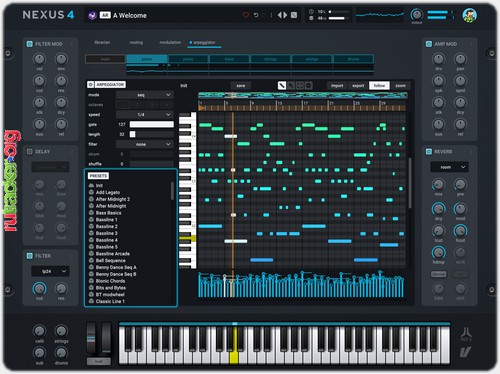500x374 pixels.
Task: Click the preset icon beside Add Legato
Action: click(91, 192)
